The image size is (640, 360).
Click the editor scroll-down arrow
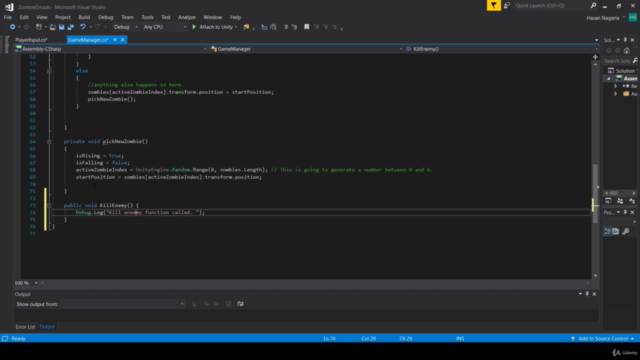pyautogui.click(x=595, y=276)
